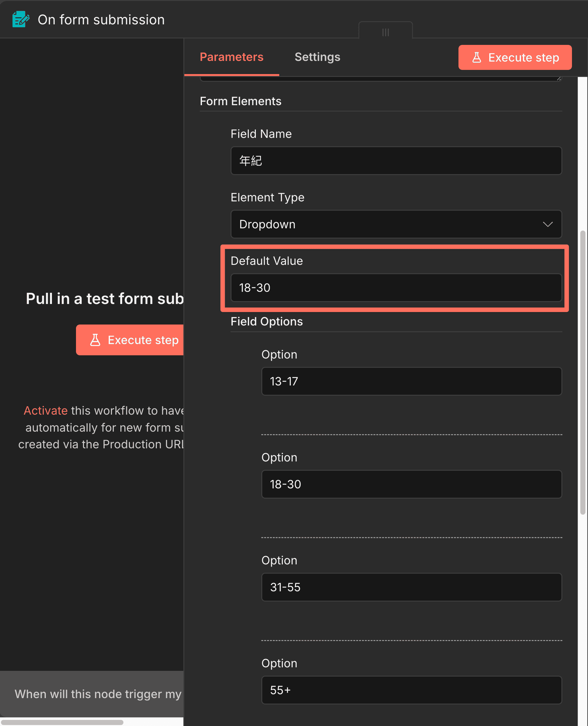Select the Default Value field showing 18-30
This screenshot has height=726, width=588.
(x=396, y=288)
